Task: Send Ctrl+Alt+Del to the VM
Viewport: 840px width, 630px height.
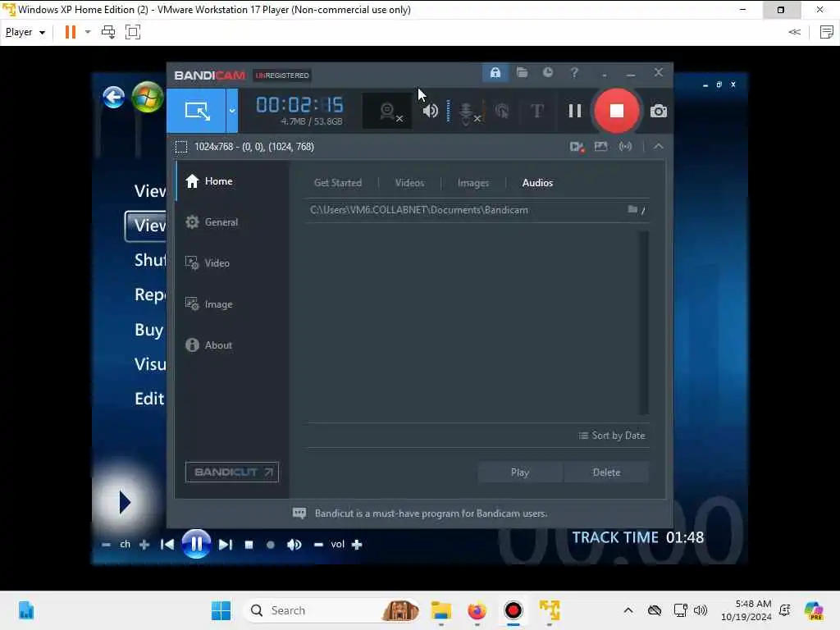Action: point(108,32)
